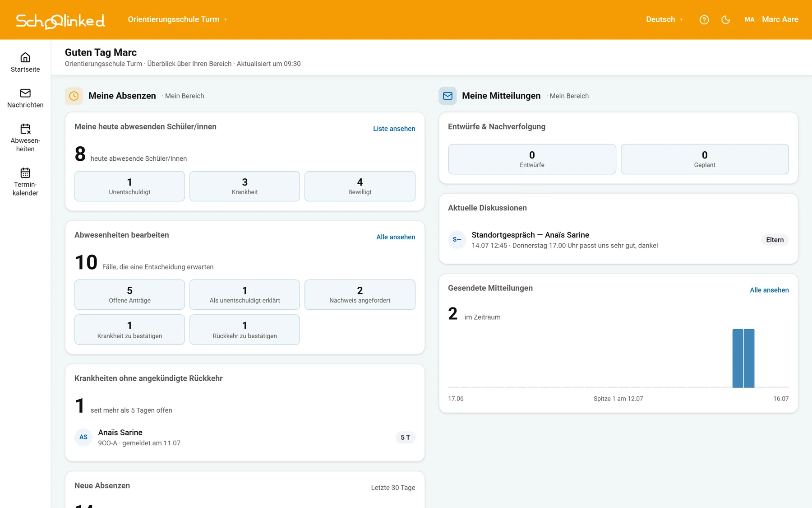The height and width of the screenshot is (508, 812).
Task: Click the MA user avatar
Action: 749,19
